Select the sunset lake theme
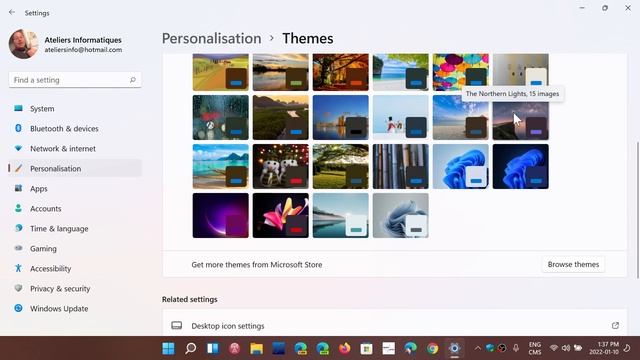This screenshot has height=360, width=640. [x=280, y=72]
